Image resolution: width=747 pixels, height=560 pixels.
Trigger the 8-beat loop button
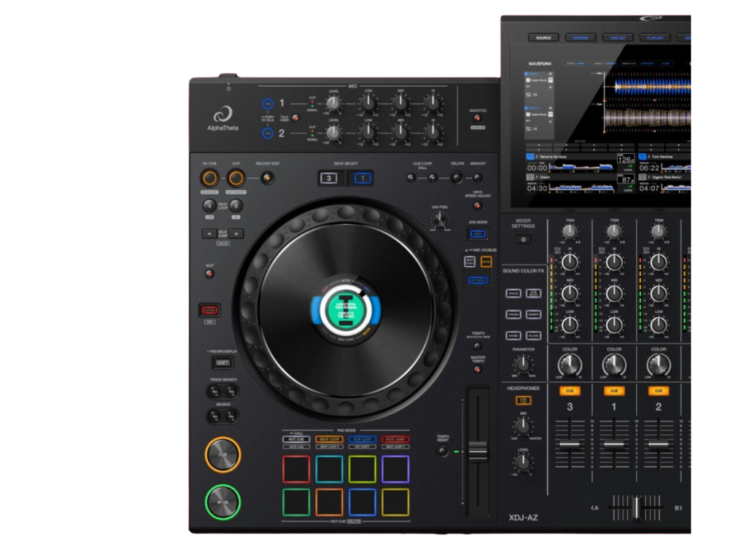(236, 206)
